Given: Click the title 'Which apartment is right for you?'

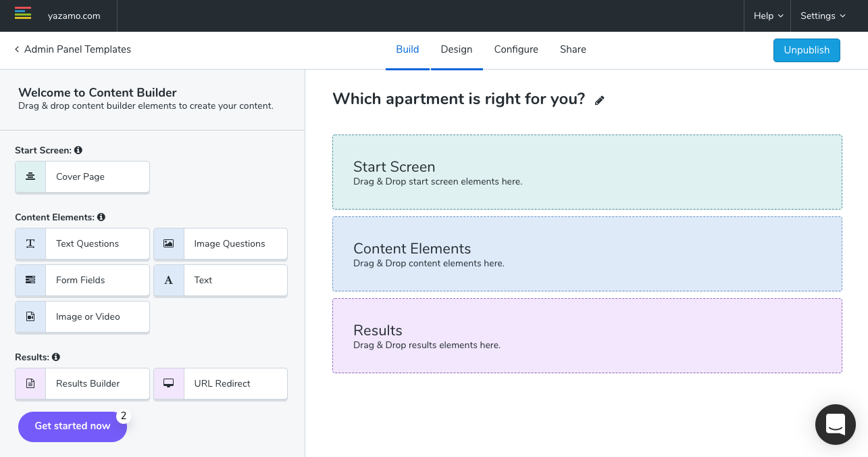Looking at the screenshot, I should pyautogui.click(x=459, y=99).
